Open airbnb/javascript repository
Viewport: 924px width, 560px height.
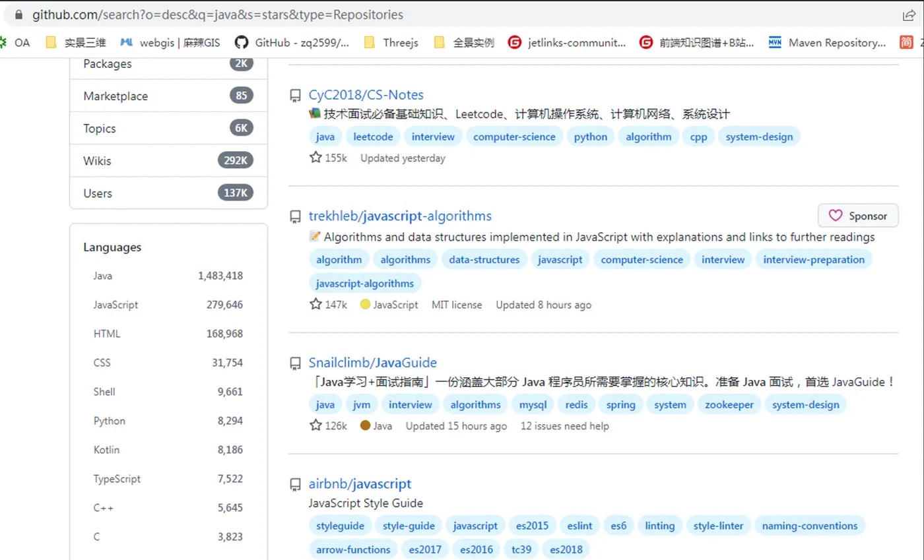360,484
